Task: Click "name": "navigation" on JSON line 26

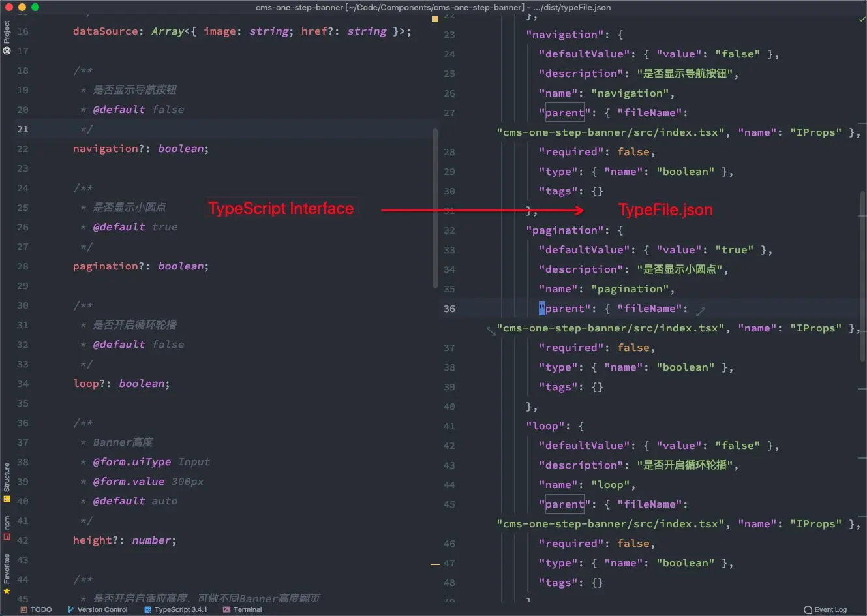Action: [607, 93]
